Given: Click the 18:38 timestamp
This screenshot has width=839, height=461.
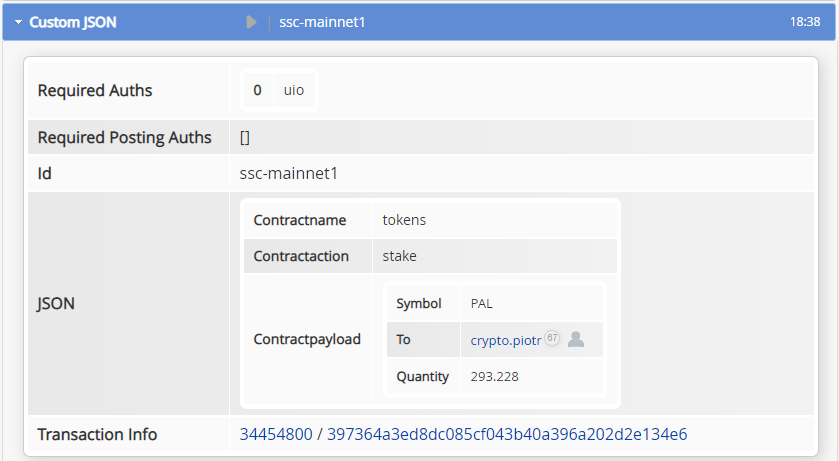Looking at the screenshot, I should pyautogui.click(x=805, y=22).
